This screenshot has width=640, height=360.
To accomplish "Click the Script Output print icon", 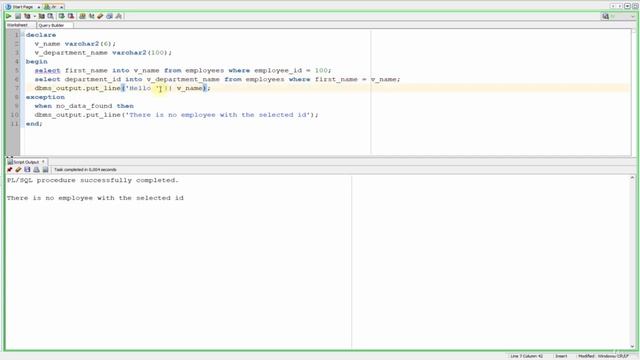I will [x=36, y=169].
